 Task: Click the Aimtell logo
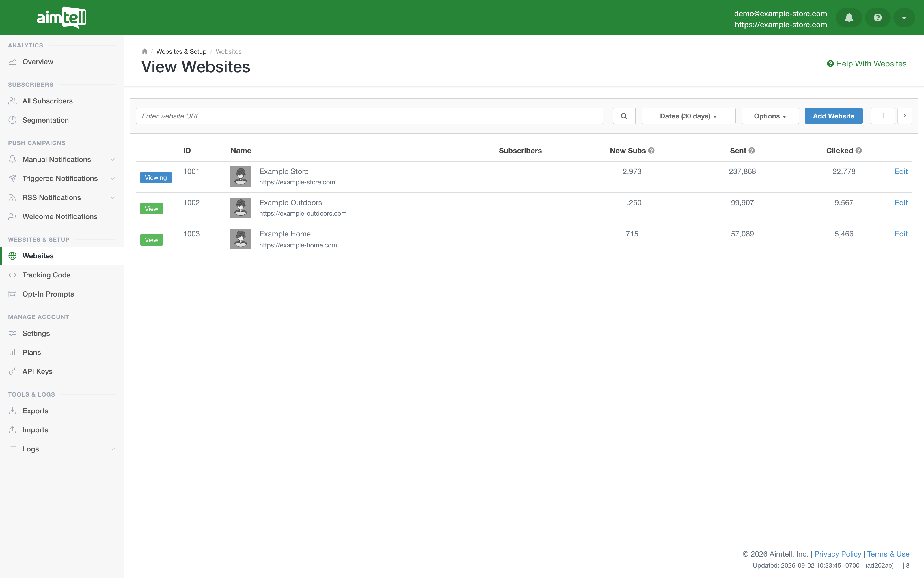click(x=62, y=18)
